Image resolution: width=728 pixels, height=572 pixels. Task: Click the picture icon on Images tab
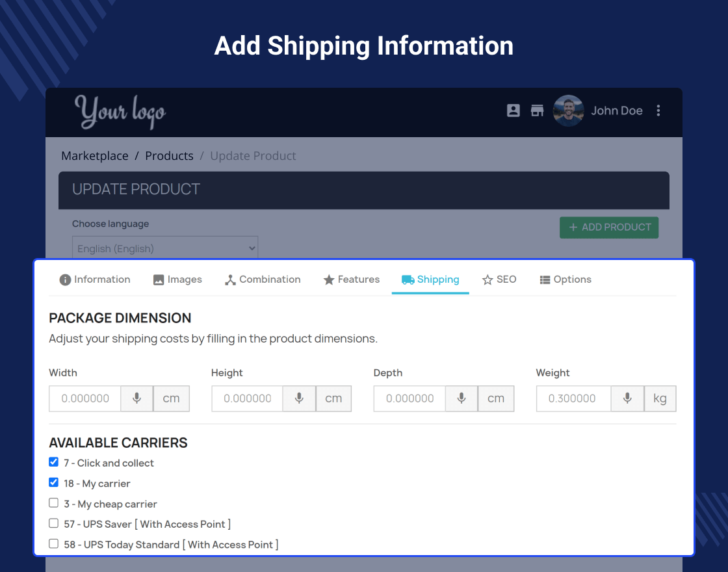tap(159, 280)
